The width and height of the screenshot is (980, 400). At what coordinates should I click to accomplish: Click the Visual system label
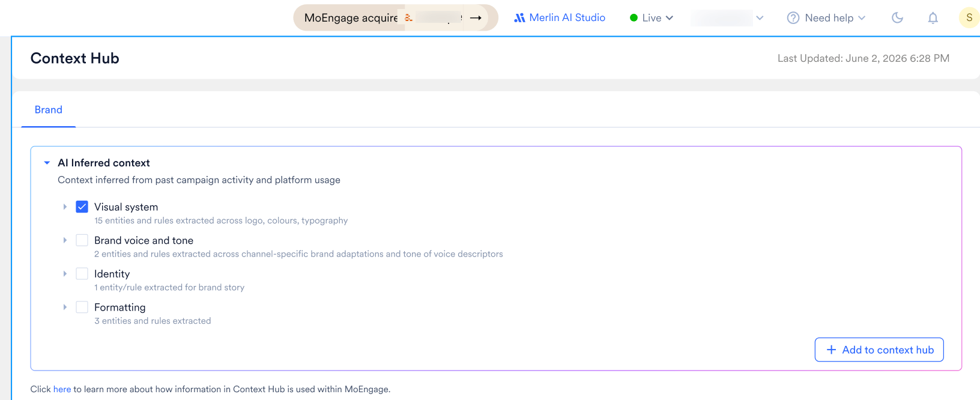tap(126, 207)
